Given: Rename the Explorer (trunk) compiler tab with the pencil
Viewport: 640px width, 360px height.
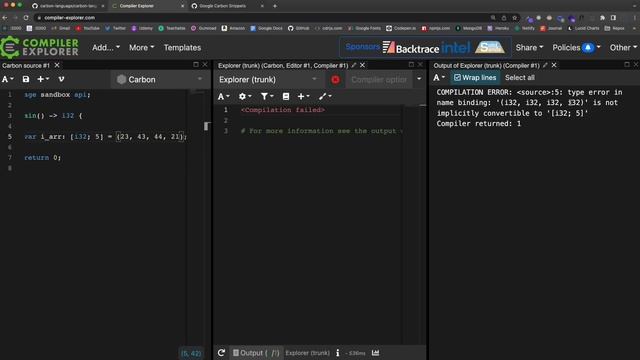Looking at the screenshot, I should point(354,65).
